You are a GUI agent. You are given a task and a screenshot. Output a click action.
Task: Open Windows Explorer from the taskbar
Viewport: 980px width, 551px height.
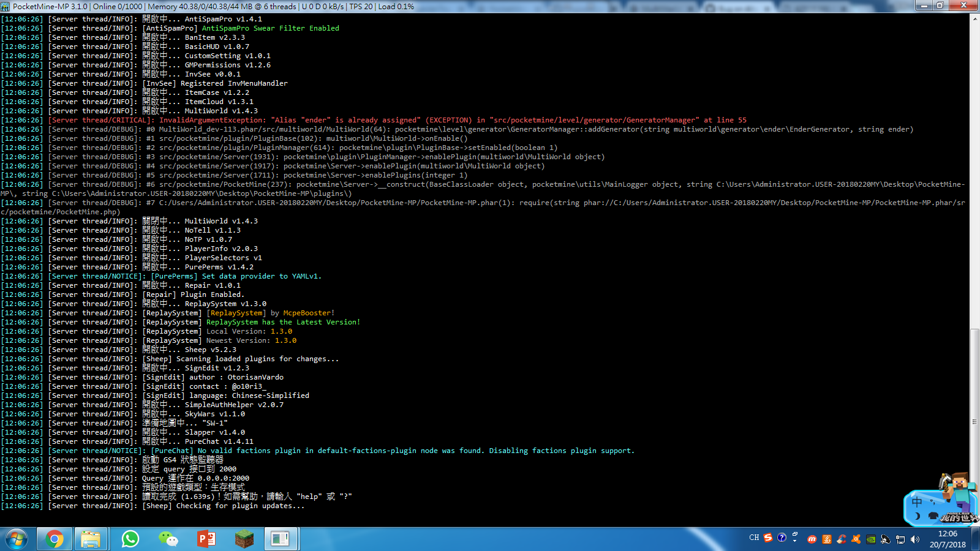(92, 539)
